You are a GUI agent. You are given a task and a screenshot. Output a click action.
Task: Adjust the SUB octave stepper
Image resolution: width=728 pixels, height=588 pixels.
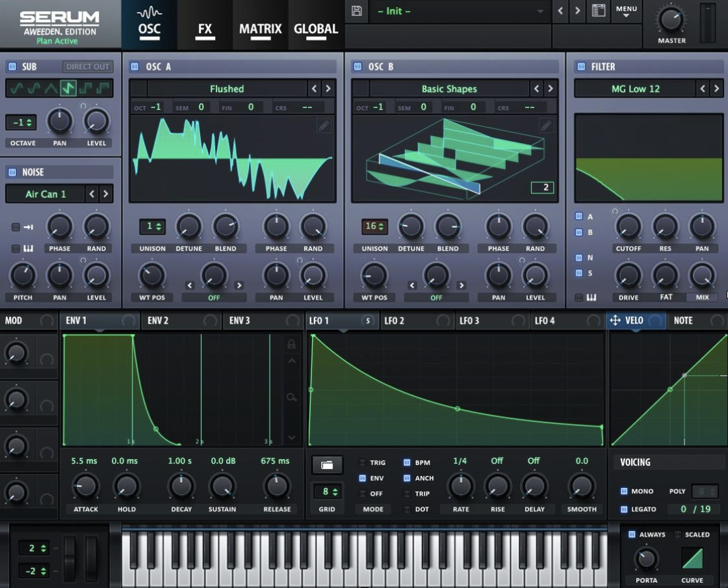(x=21, y=123)
